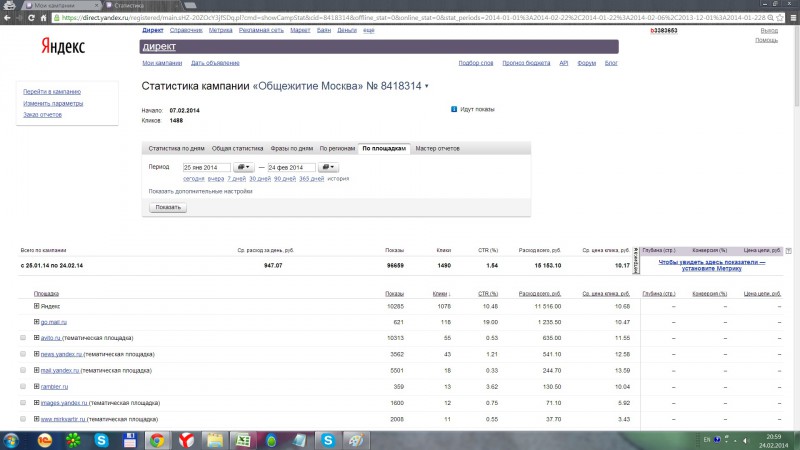Reload the page with the refresh icon
Viewport: 800px width, 450px height.
pos(31,17)
